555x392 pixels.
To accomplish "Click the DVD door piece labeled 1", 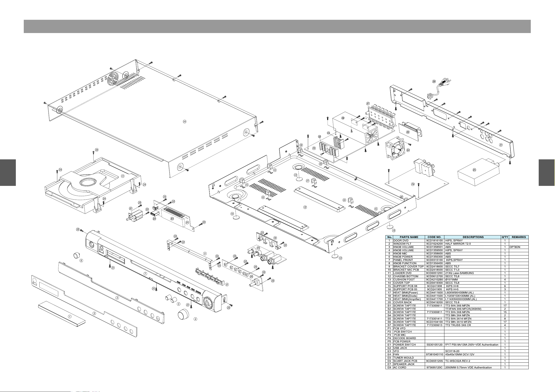I will pyautogui.click(x=62, y=312).
